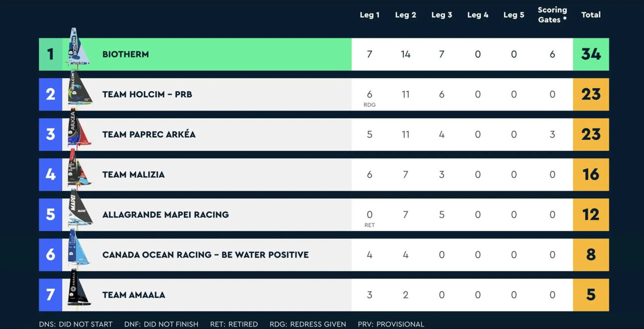Open the TEAM MALIZIA name link
This screenshot has height=329, width=644.
coord(133,175)
